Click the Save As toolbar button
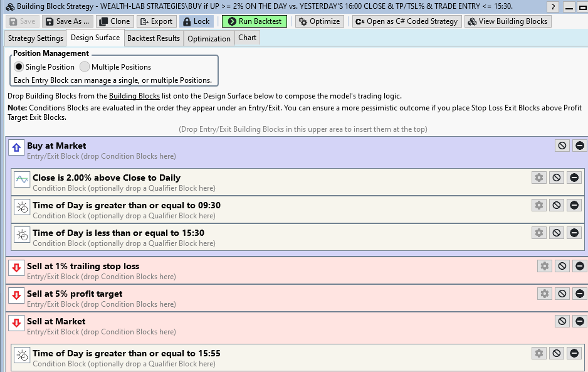Screen dimensions: 588x372 pyautogui.click(x=68, y=21)
